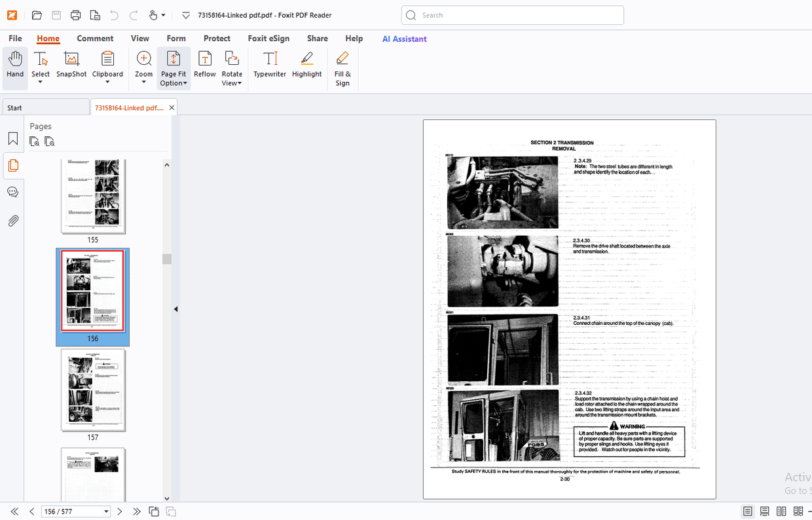The image size is (812, 520).
Task: Activate the Typewriter tool
Action: (x=270, y=65)
